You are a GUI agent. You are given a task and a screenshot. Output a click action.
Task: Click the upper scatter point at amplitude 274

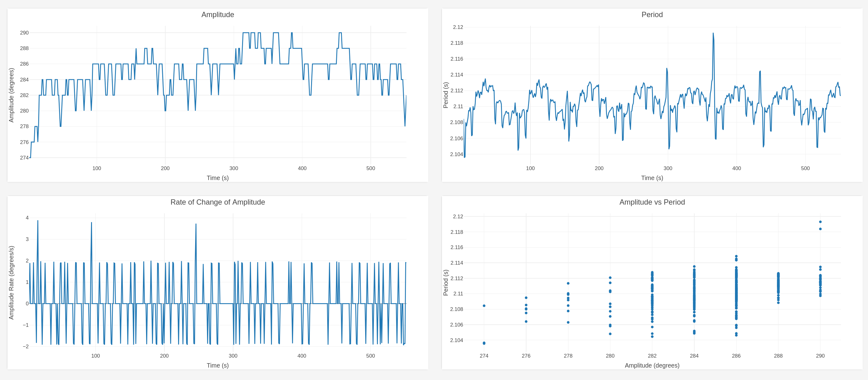(484, 306)
